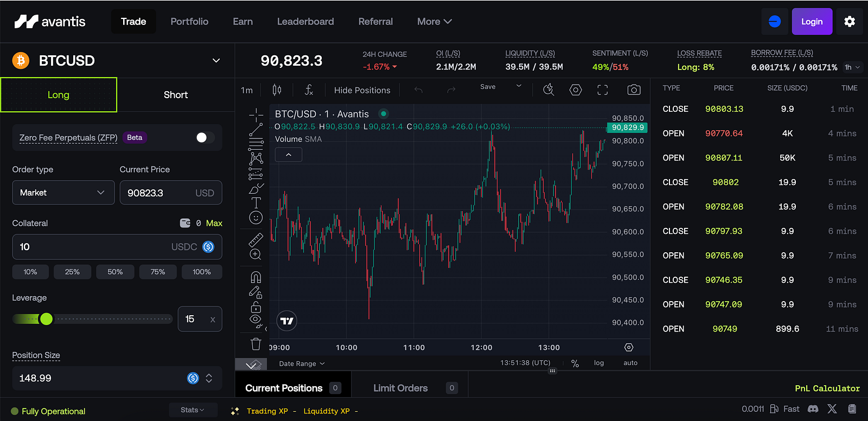The image size is (868, 421).
Task: Select the crosshair cursor tool
Action: [x=256, y=114]
